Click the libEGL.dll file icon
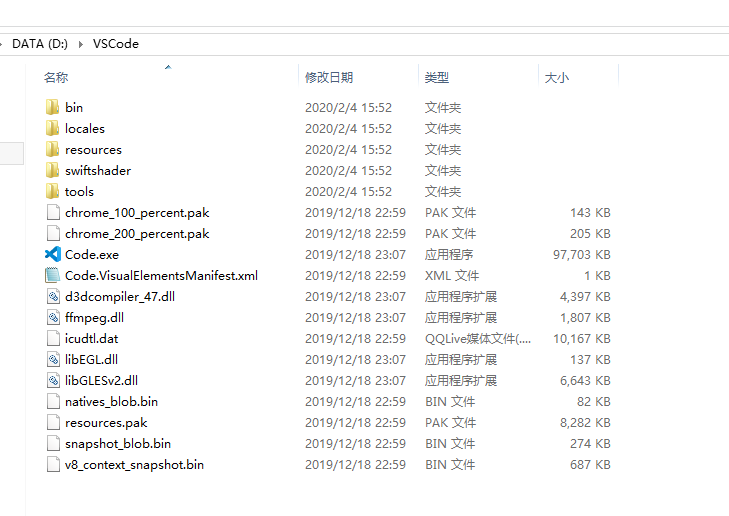Screen dimensions: 729x516 tap(53, 359)
